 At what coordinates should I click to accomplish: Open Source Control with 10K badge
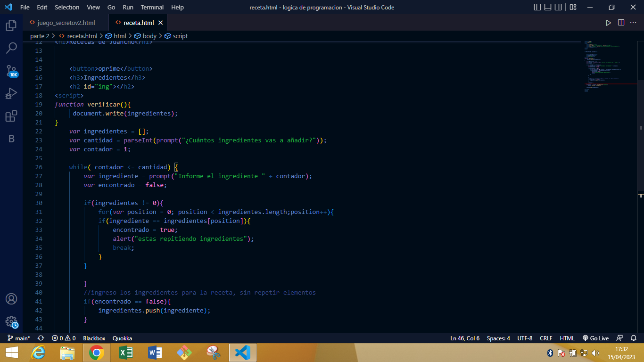click(11, 71)
